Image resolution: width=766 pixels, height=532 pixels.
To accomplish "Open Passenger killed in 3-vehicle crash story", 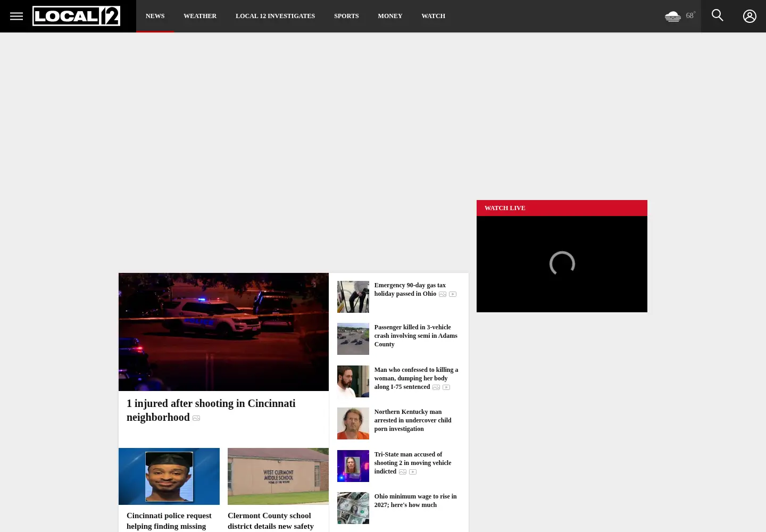I will [415, 336].
